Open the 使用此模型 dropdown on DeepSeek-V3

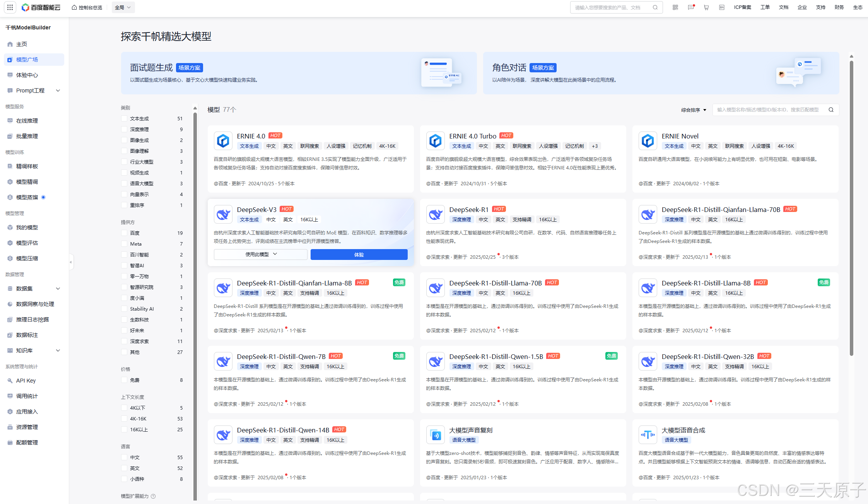click(x=261, y=255)
